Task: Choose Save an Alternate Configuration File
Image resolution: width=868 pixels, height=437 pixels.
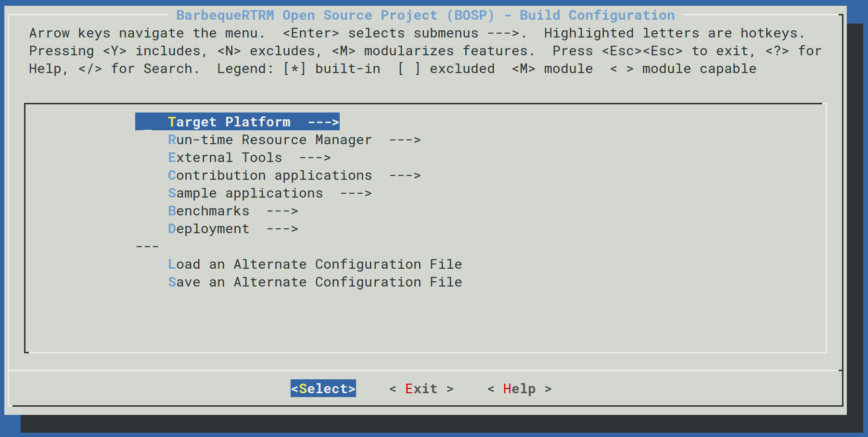Action: (315, 282)
